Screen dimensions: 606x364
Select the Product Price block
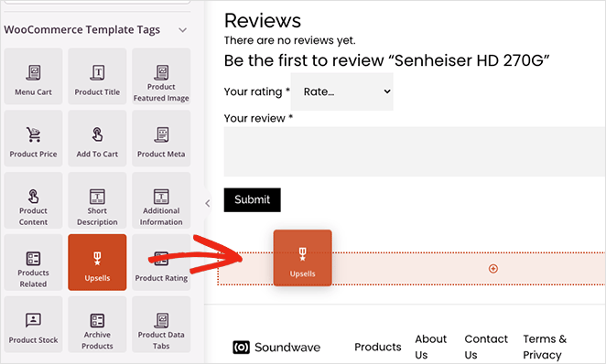33,138
